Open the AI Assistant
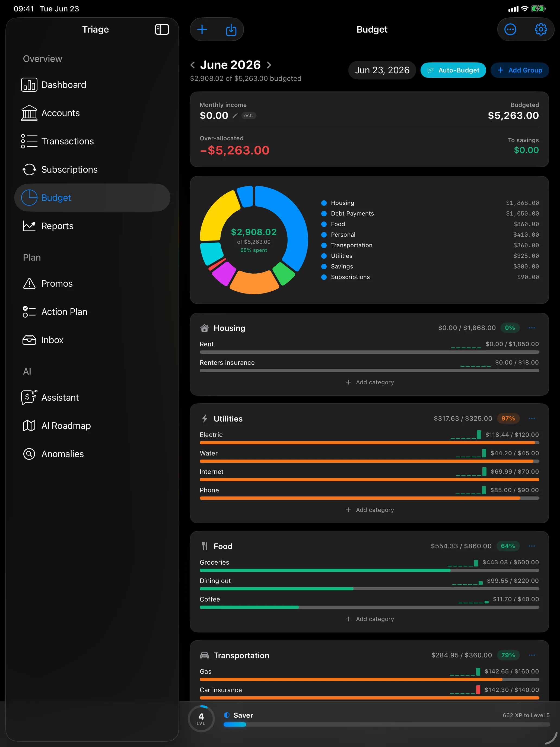Viewport: 560px width, 747px height. click(x=92, y=397)
